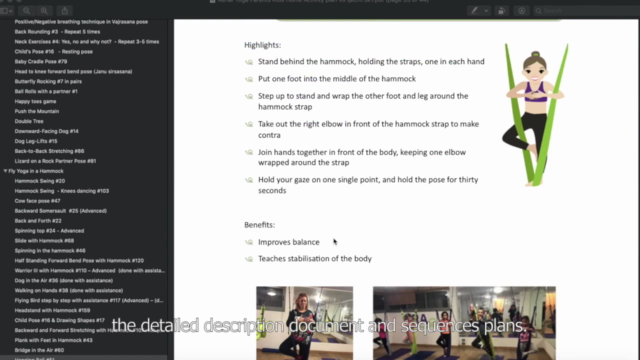Go to Neck Exercises #4 entry
The image size is (640, 360).
coord(87,42)
